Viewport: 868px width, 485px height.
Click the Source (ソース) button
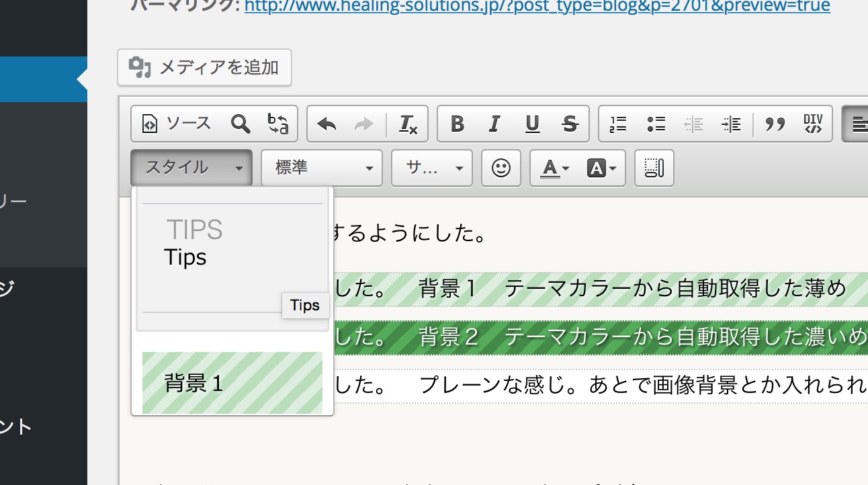pos(177,124)
